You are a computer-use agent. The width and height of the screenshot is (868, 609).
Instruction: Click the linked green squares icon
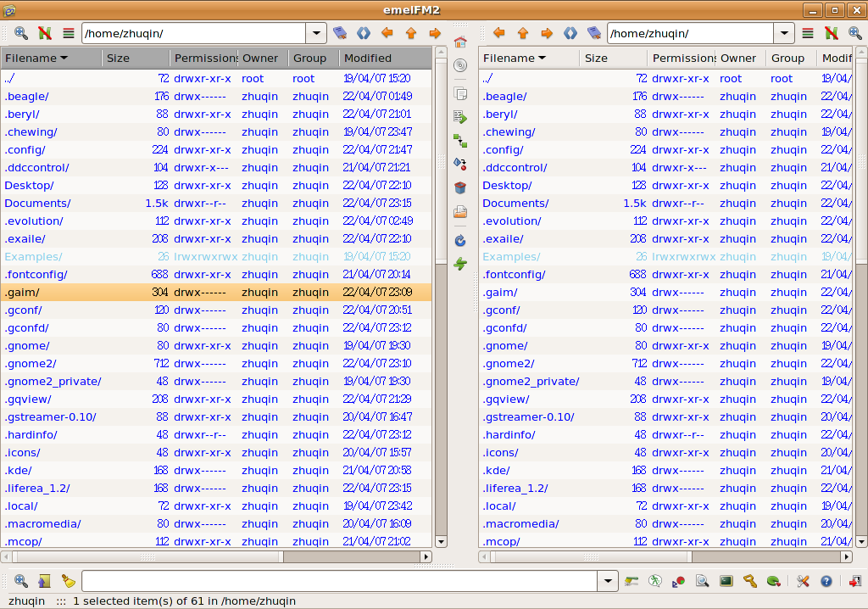point(460,141)
